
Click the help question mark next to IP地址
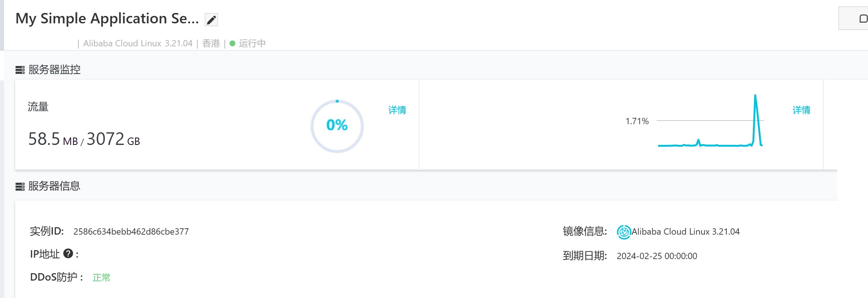68,254
